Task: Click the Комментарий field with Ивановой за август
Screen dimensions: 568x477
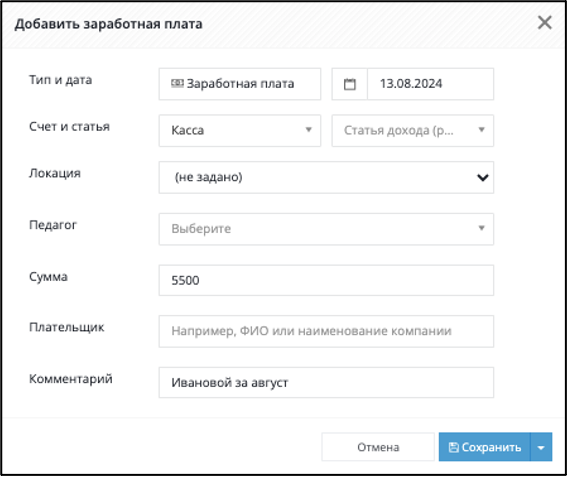Action: (326, 382)
